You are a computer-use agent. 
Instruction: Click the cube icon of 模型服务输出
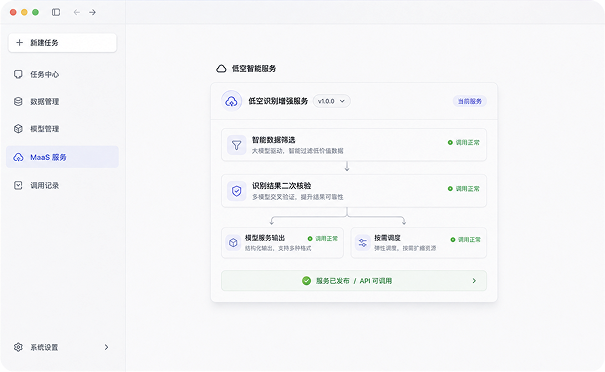click(233, 243)
